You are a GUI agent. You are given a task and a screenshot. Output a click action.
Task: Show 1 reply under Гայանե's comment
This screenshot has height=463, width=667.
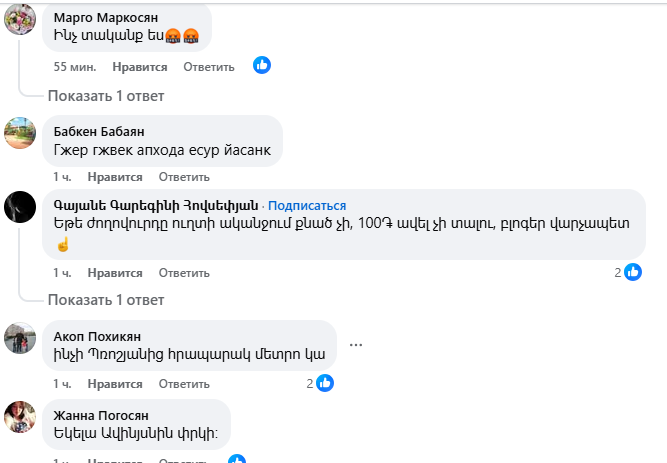click(106, 300)
